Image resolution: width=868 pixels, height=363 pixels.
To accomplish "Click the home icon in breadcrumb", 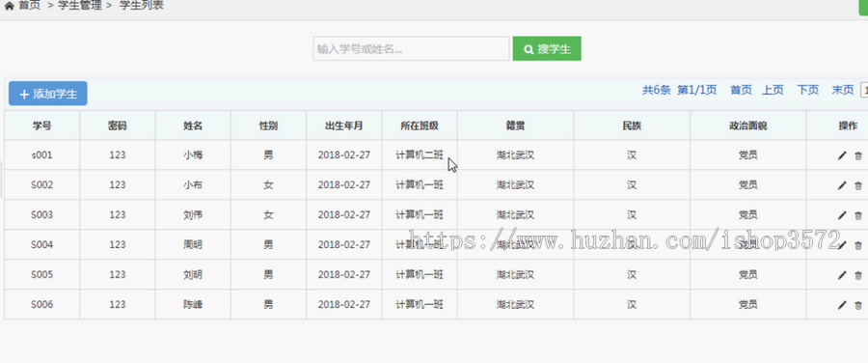I will click(9, 6).
